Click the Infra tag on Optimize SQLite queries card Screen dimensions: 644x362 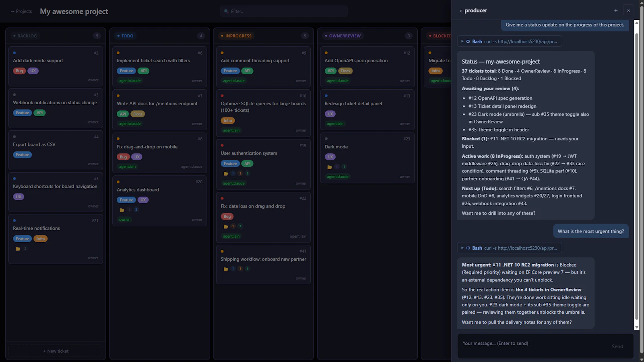click(228, 121)
